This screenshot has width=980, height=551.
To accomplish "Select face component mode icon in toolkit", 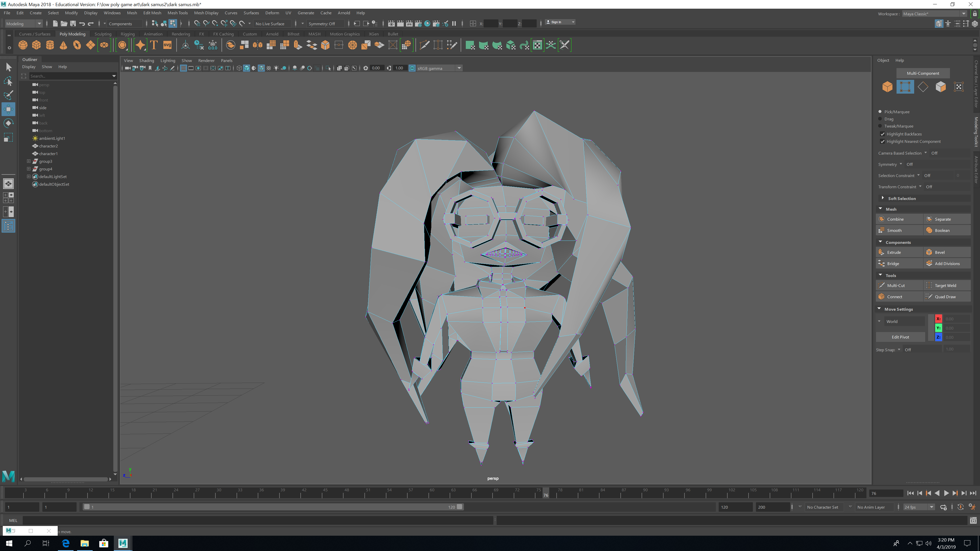I will [940, 87].
